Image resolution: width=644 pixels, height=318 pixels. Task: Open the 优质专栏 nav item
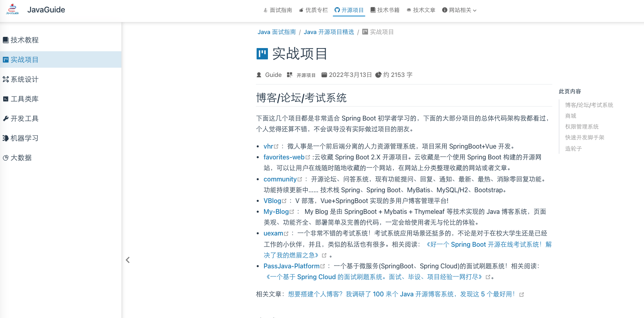313,10
